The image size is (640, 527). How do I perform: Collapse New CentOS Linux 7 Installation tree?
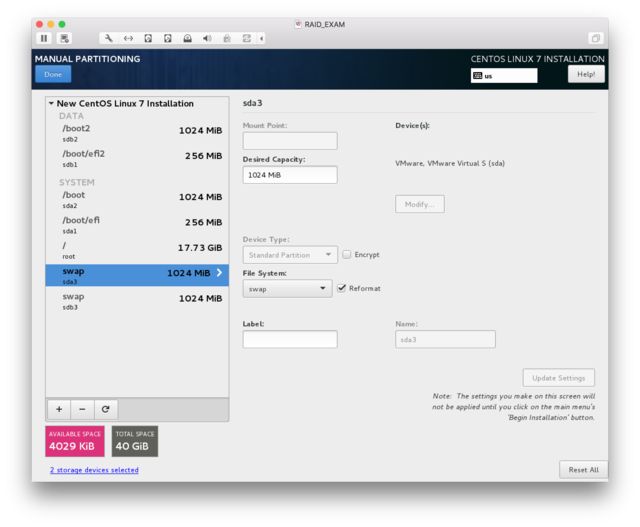click(x=51, y=104)
